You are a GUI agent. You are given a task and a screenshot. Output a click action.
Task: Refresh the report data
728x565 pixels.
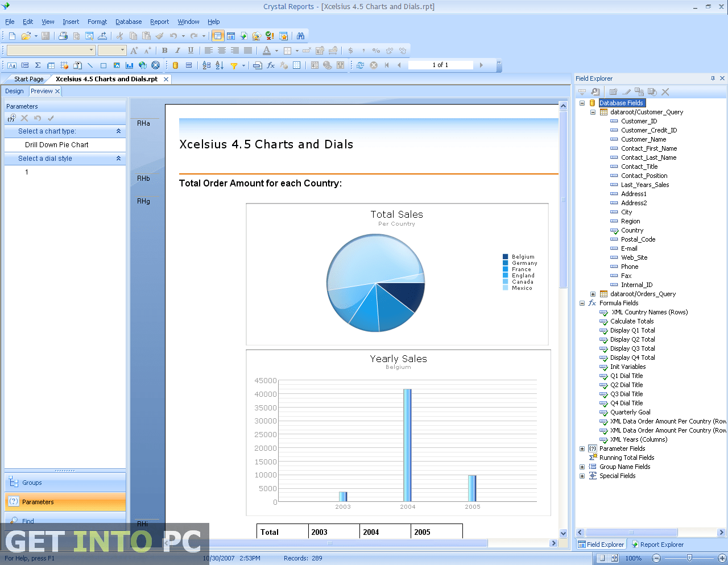click(x=360, y=65)
